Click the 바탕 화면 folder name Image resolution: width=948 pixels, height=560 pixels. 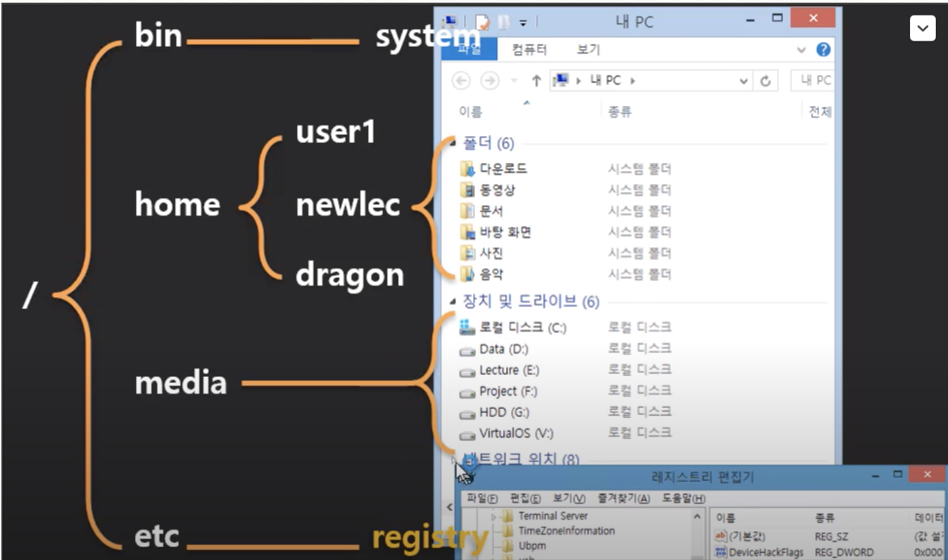(505, 232)
